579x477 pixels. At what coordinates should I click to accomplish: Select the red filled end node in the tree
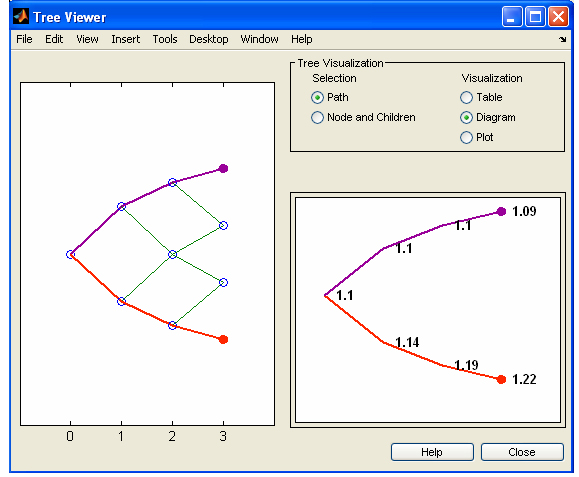pos(223,339)
